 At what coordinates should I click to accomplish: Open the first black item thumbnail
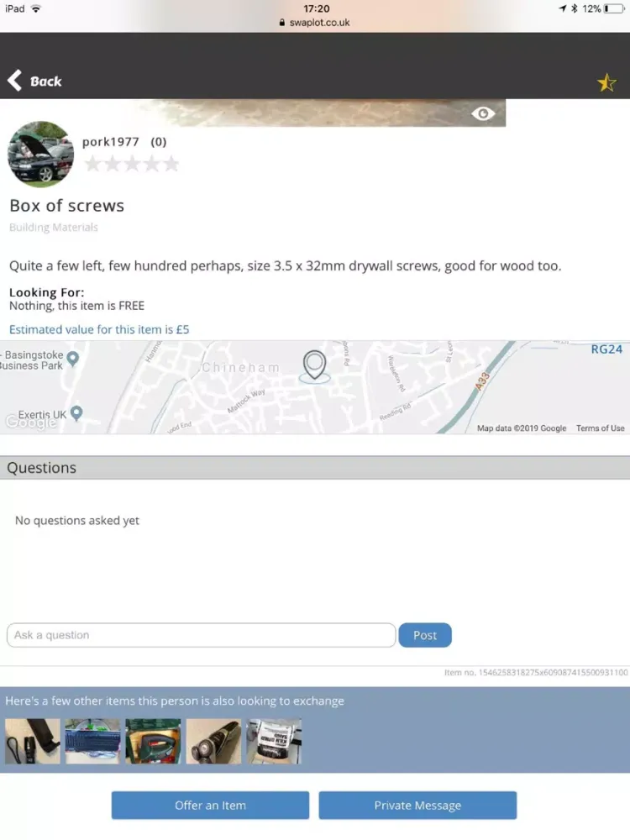[x=33, y=742]
